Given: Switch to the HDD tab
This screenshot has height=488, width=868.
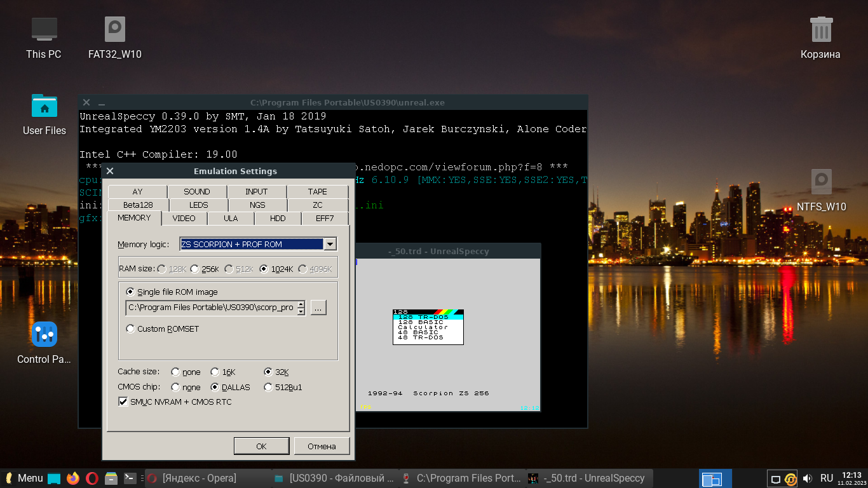Looking at the screenshot, I should tap(278, 218).
